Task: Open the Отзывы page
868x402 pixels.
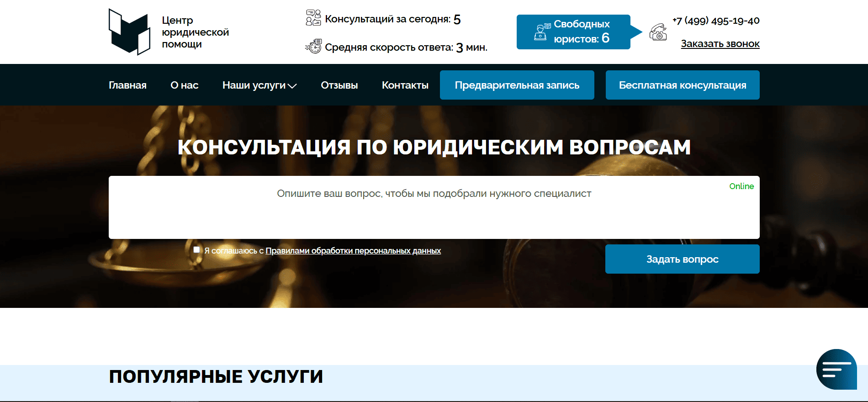Action: click(339, 85)
